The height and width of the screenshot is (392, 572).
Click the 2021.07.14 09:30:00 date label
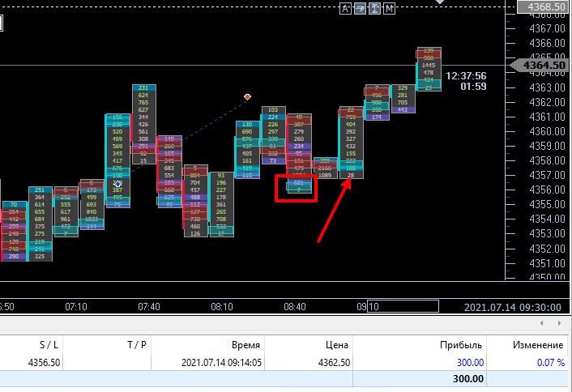513,308
